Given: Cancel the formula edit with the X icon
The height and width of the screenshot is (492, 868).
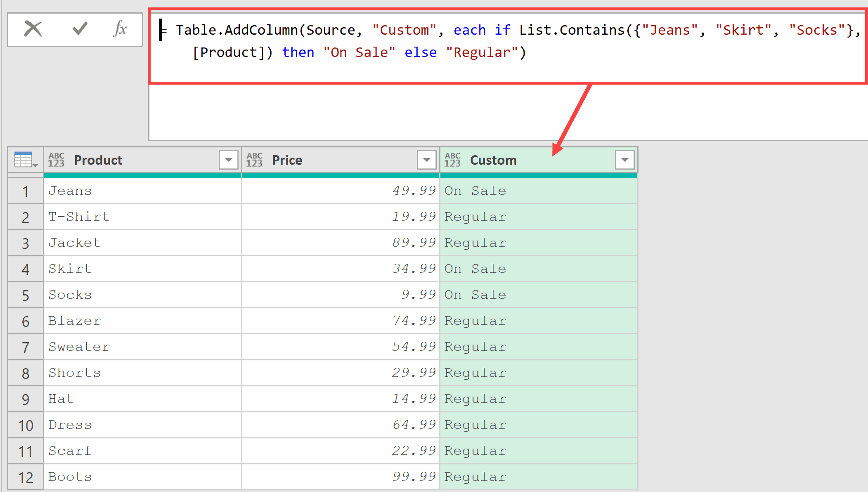Looking at the screenshot, I should (x=33, y=29).
